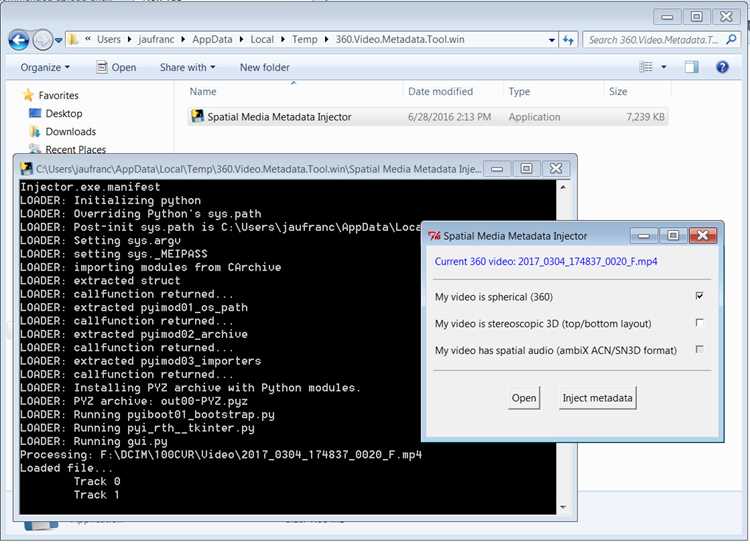Enable spatial audio ambiX checkbox
Screen dimensions: 750x544
[699, 350]
